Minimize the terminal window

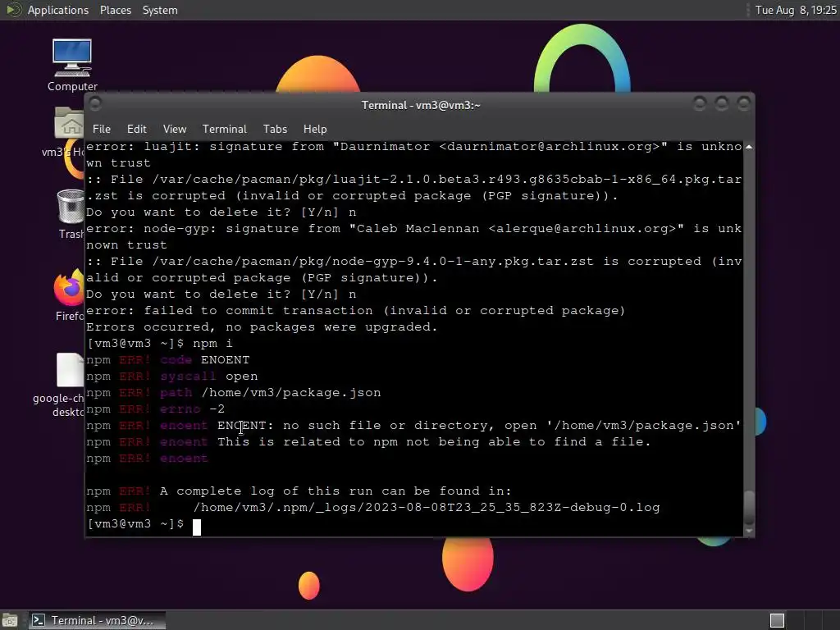pyautogui.click(x=699, y=103)
